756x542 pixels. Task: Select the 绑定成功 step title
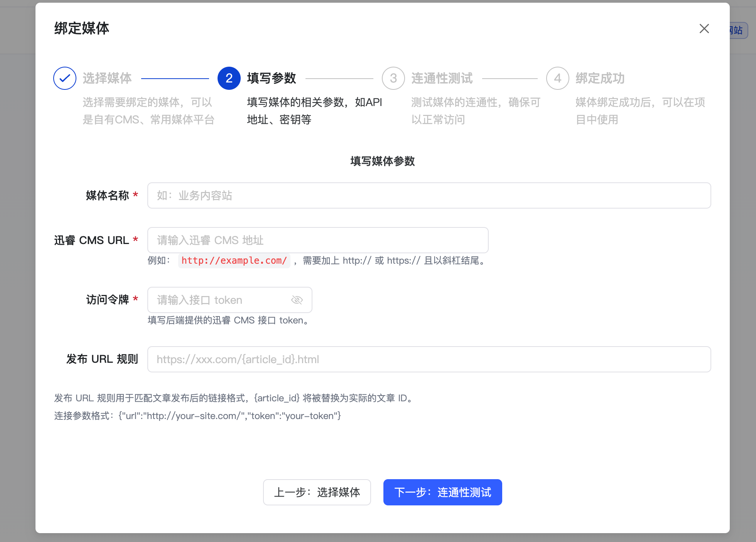(600, 78)
